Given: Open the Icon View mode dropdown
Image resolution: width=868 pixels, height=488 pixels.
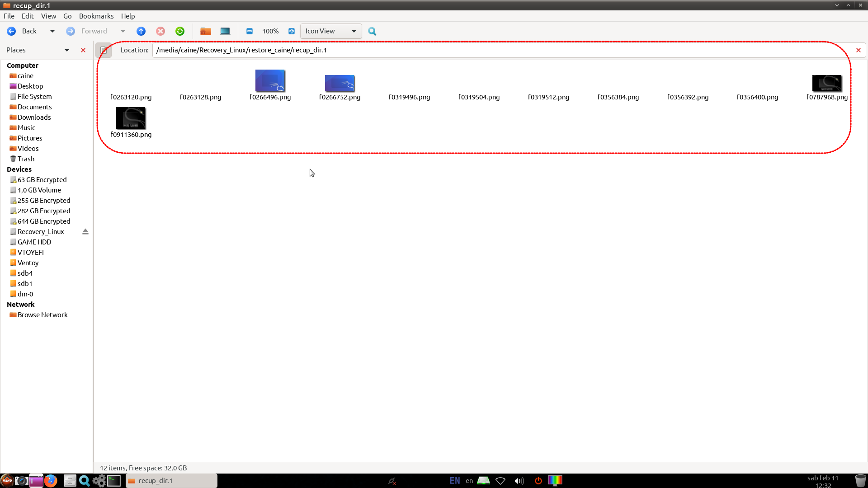Looking at the screenshot, I should [x=331, y=31].
